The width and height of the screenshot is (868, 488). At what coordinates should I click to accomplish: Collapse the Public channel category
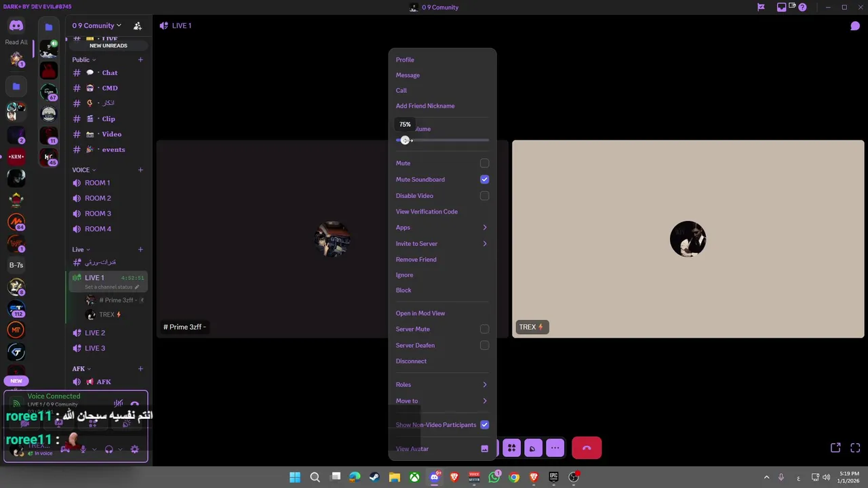(x=84, y=60)
